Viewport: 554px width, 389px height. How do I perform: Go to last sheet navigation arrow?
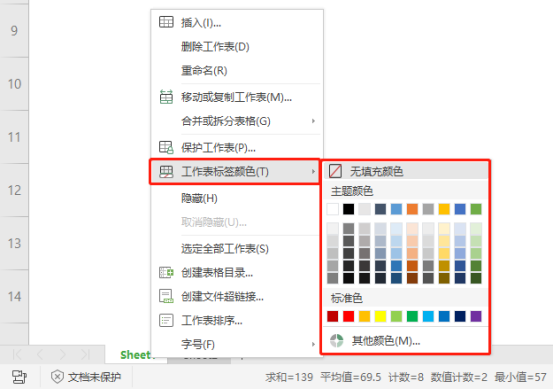tap(85, 354)
